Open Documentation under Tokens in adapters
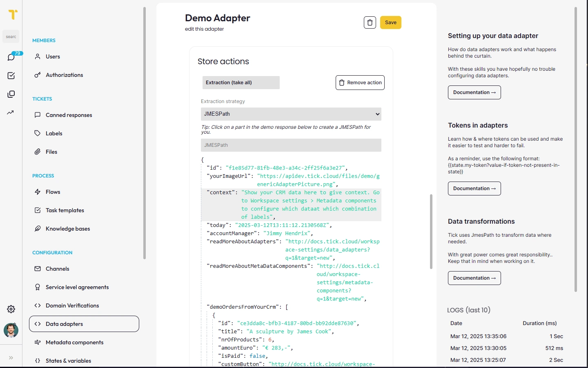The width and height of the screenshot is (588, 368). click(474, 188)
